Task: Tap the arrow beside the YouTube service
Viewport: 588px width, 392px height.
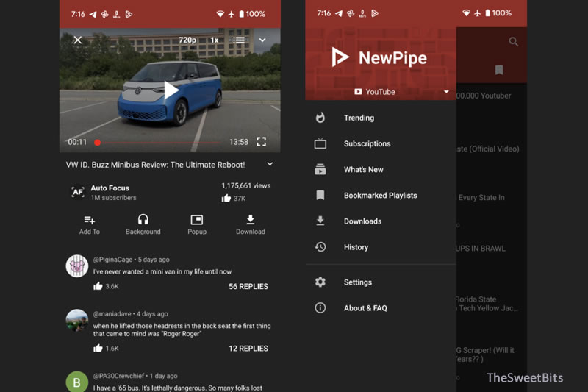Action: coord(446,91)
